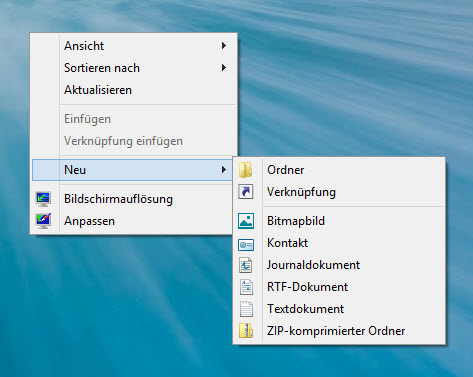Click the Bitmapbild picture icon

tap(246, 221)
